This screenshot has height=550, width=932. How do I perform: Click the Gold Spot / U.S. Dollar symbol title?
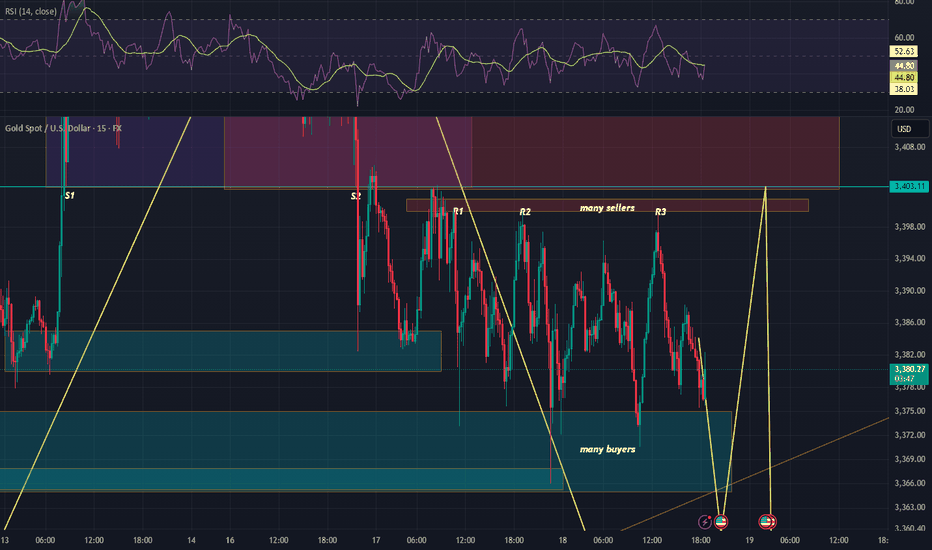pyautogui.click(x=63, y=128)
